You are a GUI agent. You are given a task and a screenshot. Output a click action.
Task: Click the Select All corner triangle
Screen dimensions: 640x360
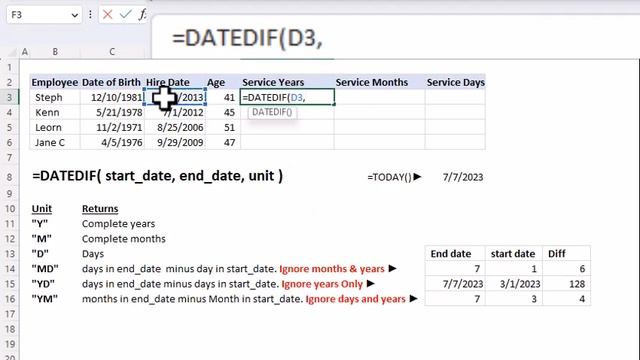point(11,52)
